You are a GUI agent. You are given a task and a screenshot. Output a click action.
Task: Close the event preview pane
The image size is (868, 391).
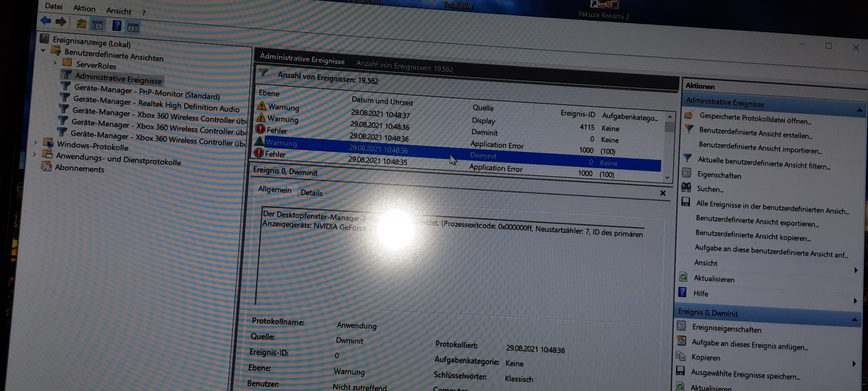(663, 193)
